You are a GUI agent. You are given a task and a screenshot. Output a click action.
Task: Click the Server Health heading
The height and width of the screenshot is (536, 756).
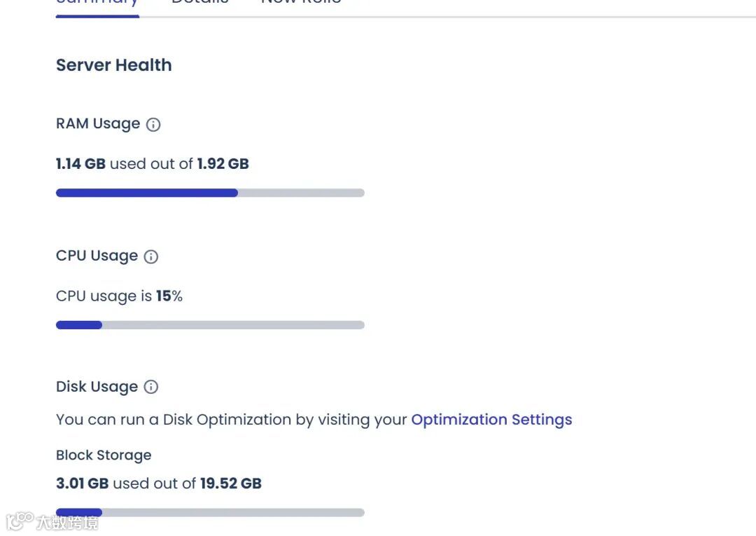pyautogui.click(x=113, y=65)
